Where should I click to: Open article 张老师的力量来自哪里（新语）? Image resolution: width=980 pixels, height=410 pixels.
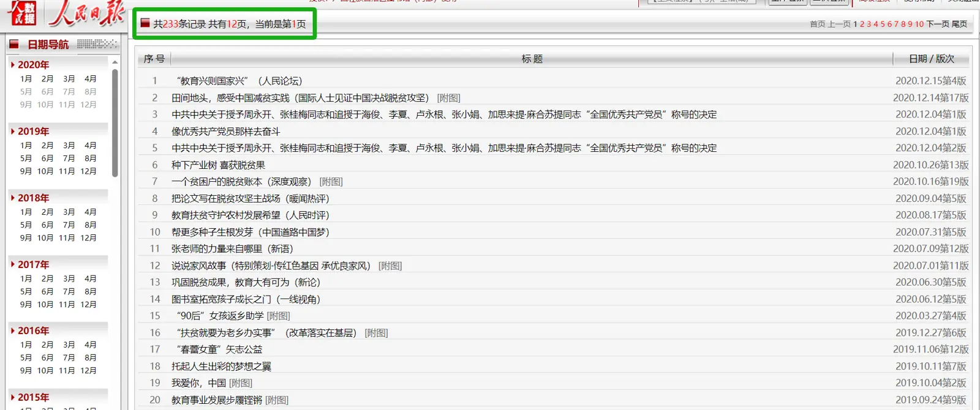[232, 249]
